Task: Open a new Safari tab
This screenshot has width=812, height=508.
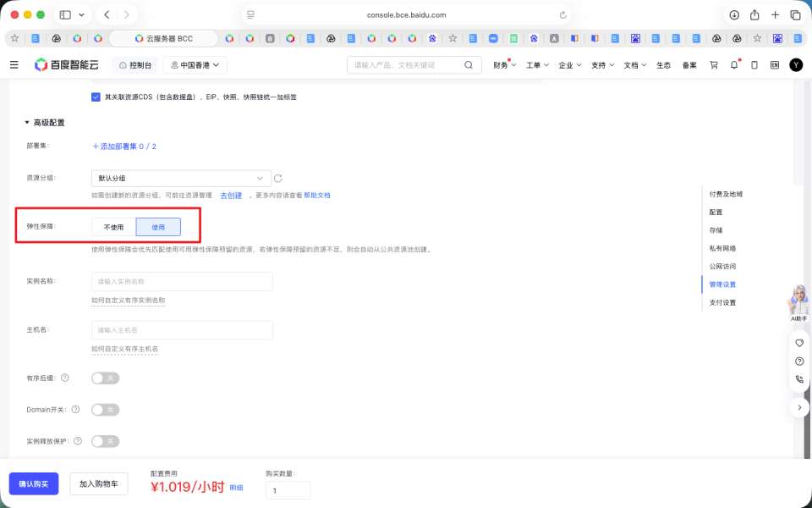Action: (776, 15)
